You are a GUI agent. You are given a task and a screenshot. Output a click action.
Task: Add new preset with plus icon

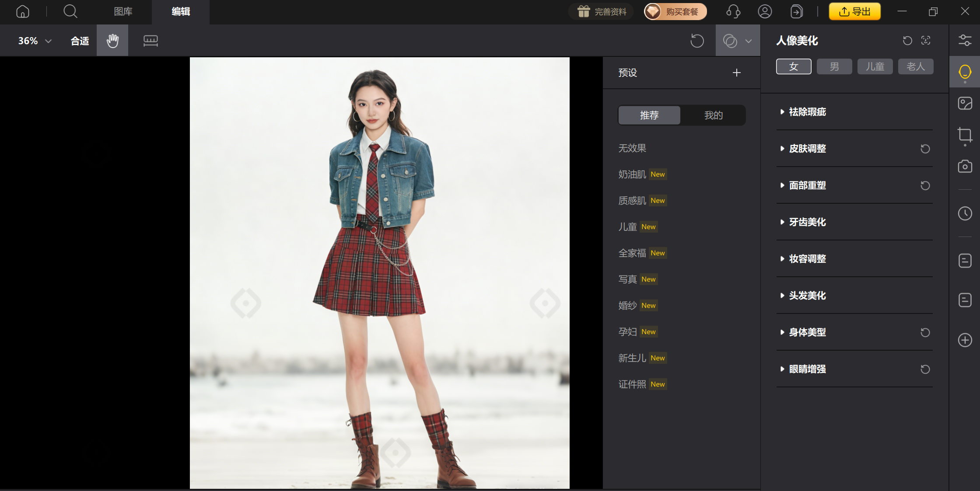(737, 73)
